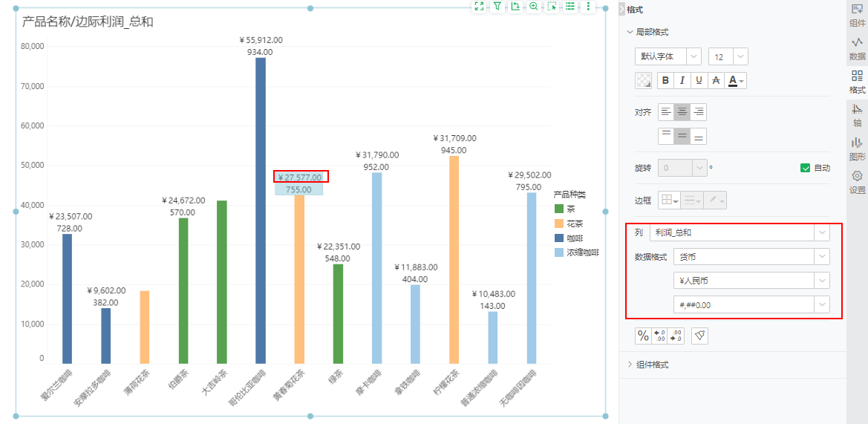Collapse the 格式 panel using arrow icon

tap(621, 9)
